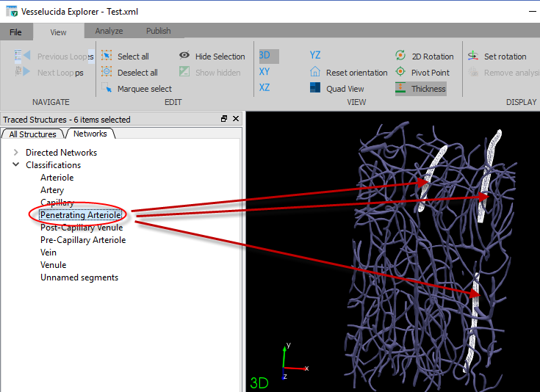Switch to the YZ view
This screenshot has width=540, height=392.
[x=314, y=55]
